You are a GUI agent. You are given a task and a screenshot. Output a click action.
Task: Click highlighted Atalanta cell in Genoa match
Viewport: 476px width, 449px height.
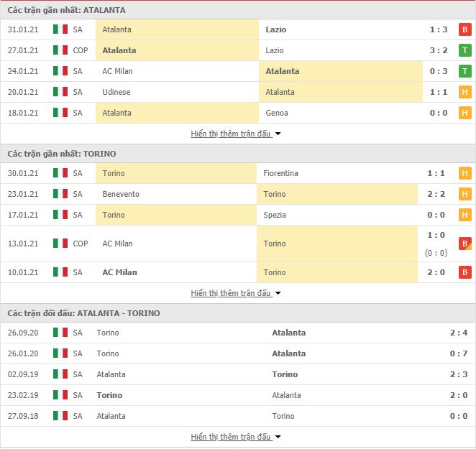[x=178, y=113]
